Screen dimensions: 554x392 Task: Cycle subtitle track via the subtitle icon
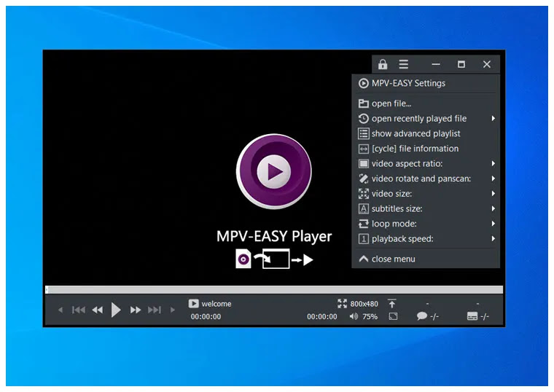pos(472,316)
